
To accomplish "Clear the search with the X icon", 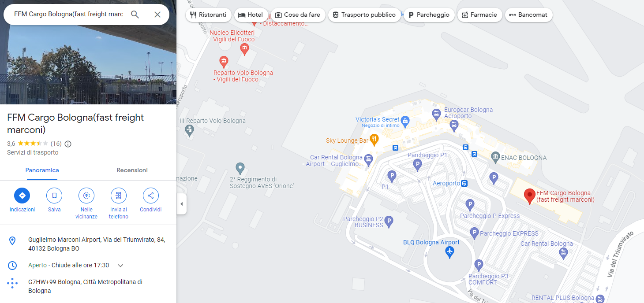I will coord(157,15).
